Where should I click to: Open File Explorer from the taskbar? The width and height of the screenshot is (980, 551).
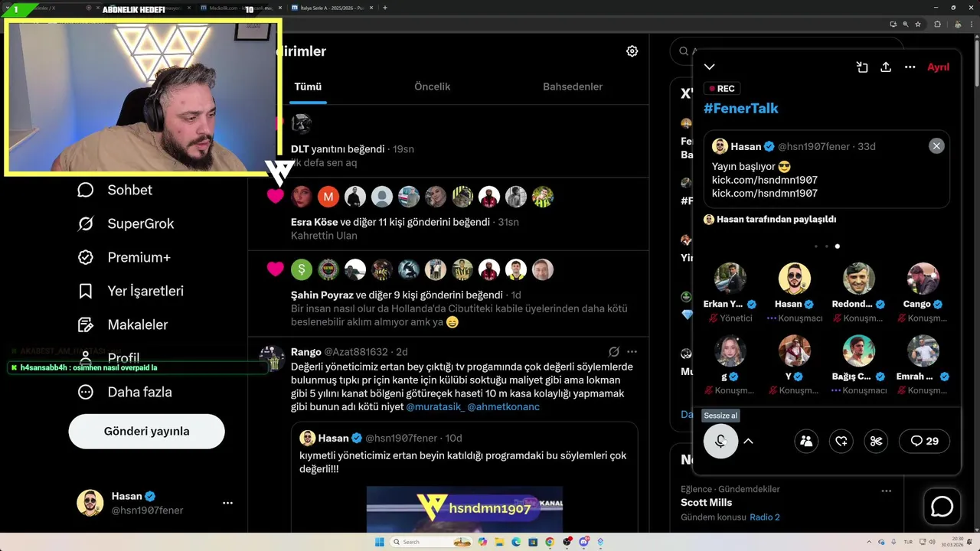click(x=499, y=542)
